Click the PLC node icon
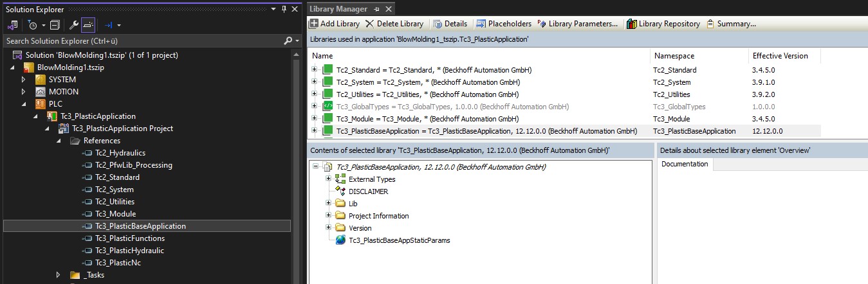Screen dimensions: 868x284 coord(41,104)
